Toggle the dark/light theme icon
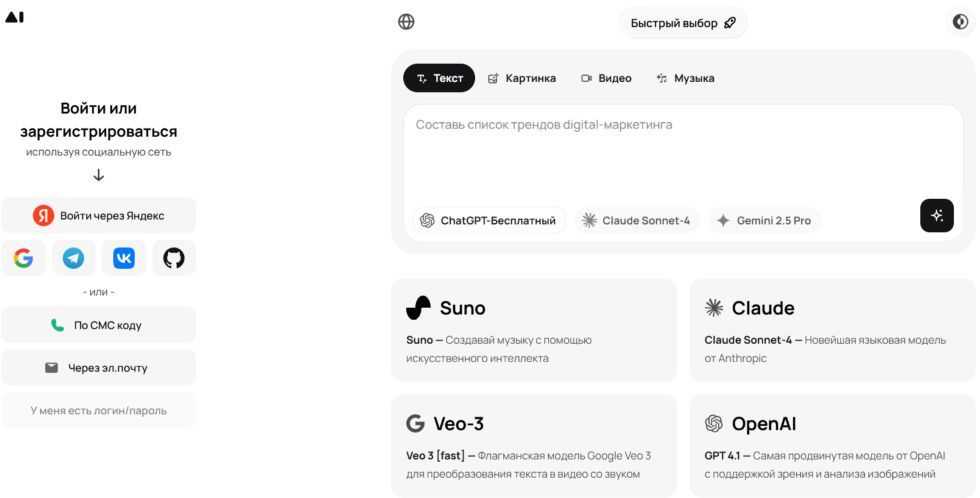This screenshot has height=498, width=980. [960, 22]
